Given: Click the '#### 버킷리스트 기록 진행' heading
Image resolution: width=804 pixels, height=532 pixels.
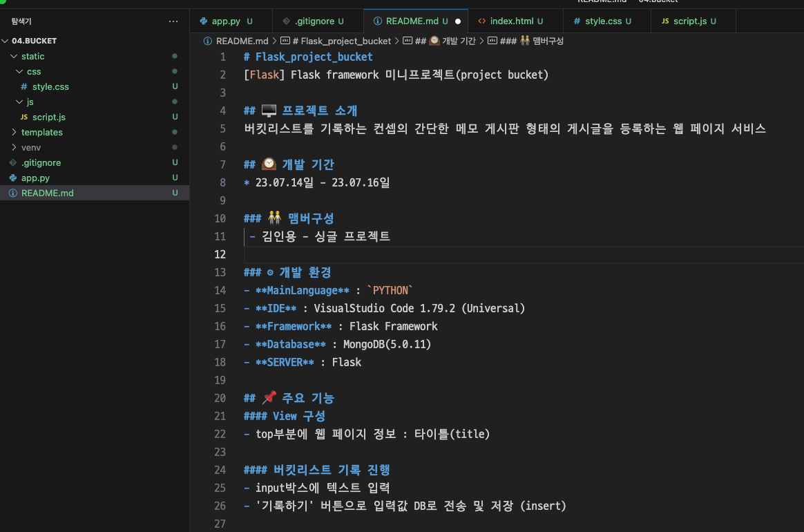Looking at the screenshot, I should click(317, 470).
